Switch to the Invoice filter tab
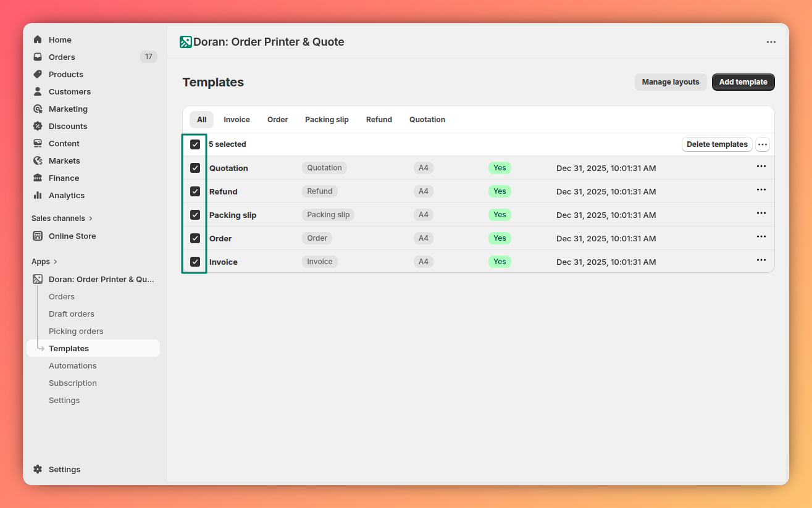Image resolution: width=812 pixels, height=508 pixels. pyautogui.click(x=236, y=120)
